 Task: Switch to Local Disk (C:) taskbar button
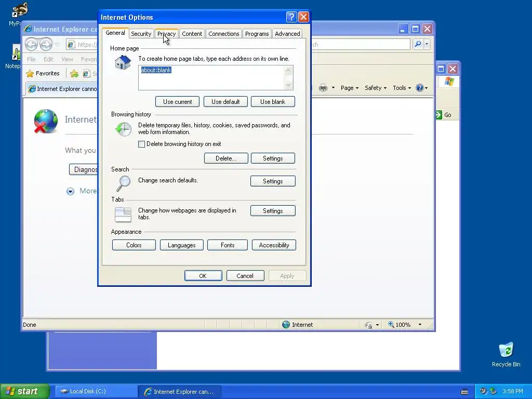coord(95,391)
